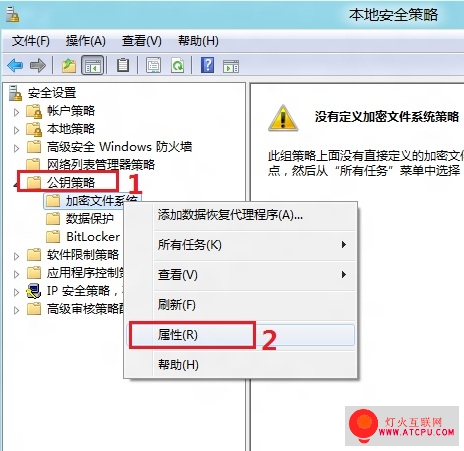Open the 操作(A) menu
Viewport: 464px width, 451px height.
[x=86, y=41]
